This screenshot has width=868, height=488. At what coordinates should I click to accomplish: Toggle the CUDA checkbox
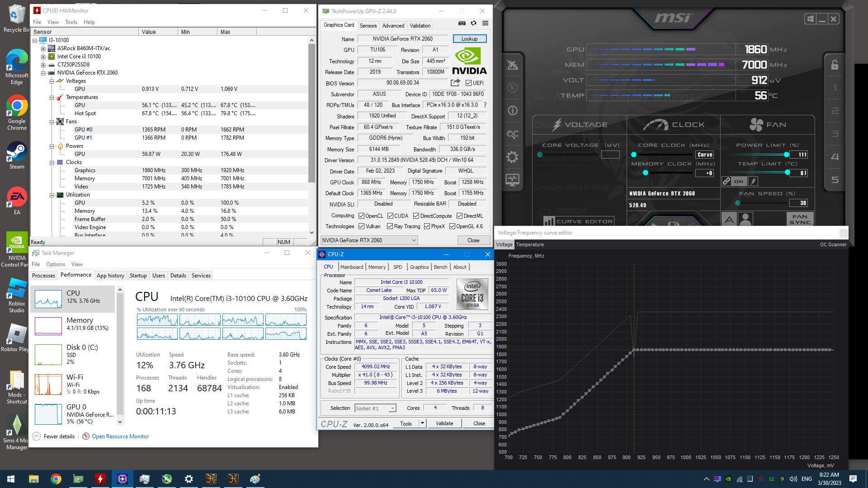(x=390, y=216)
